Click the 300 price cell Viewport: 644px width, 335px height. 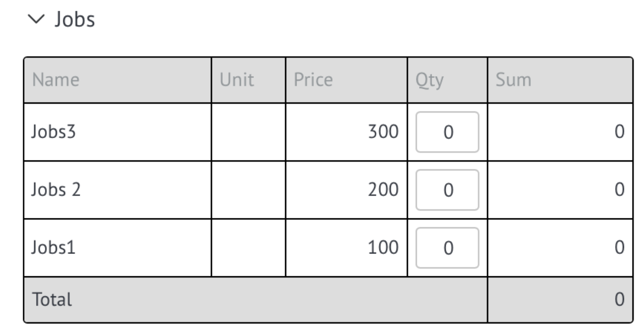tap(346, 132)
